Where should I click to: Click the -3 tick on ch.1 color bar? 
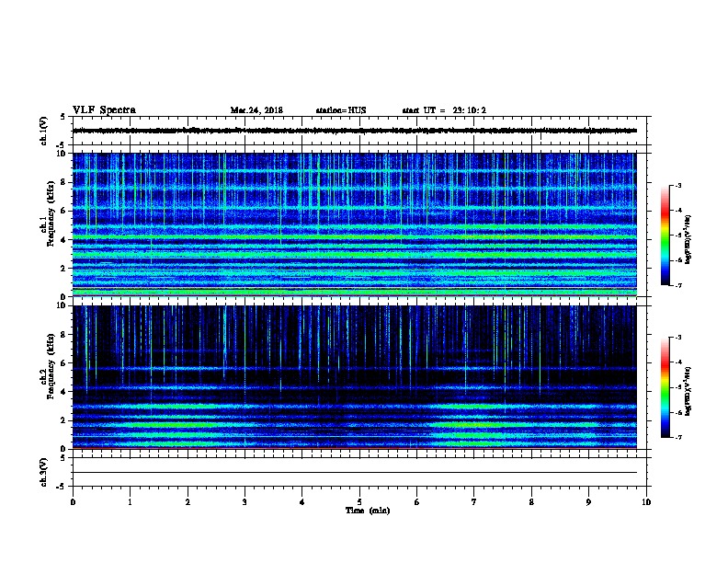click(x=677, y=185)
